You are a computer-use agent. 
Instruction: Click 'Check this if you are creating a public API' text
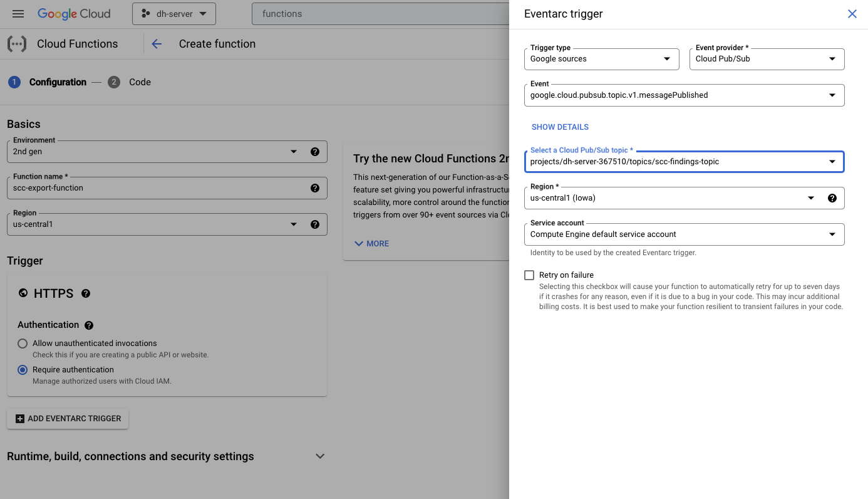120,355
